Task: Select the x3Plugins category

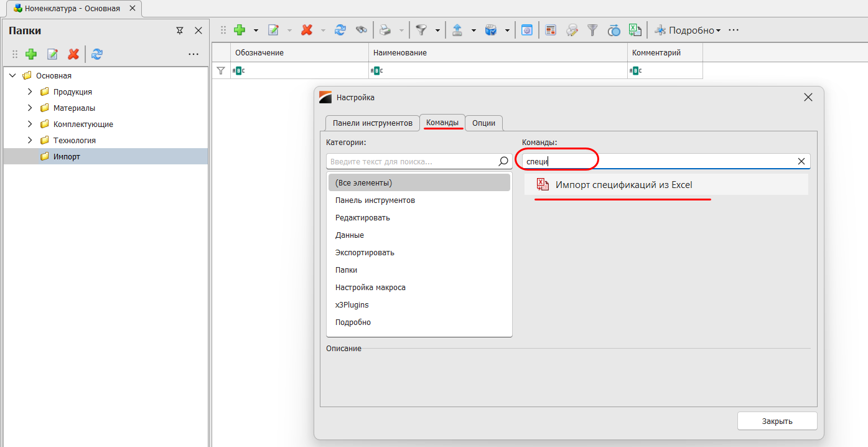Action: tap(352, 304)
